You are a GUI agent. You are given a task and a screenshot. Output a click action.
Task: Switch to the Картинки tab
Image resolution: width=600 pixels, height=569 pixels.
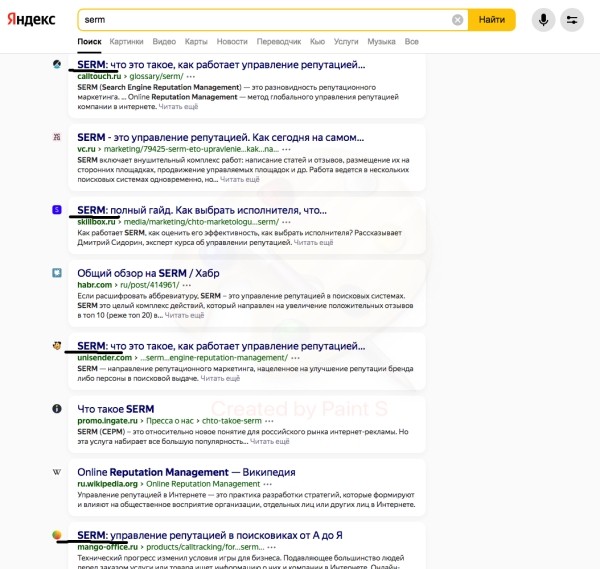pyautogui.click(x=126, y=42)
